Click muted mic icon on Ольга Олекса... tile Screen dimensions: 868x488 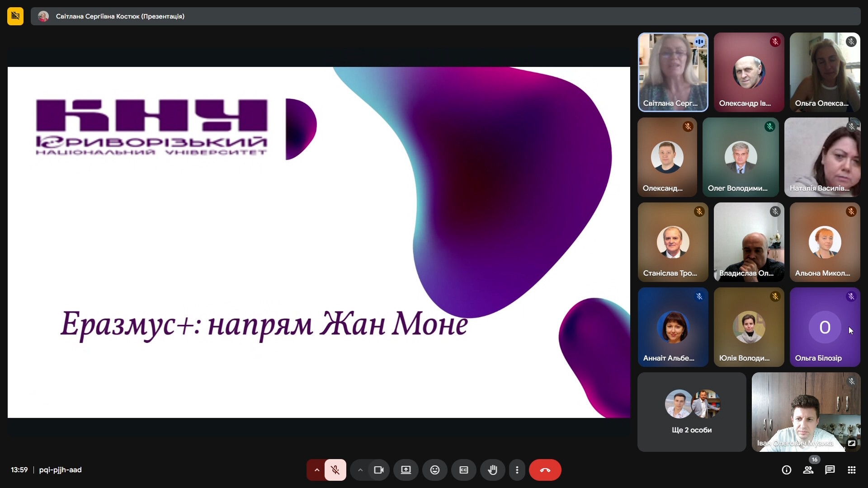tap(851, 42)
